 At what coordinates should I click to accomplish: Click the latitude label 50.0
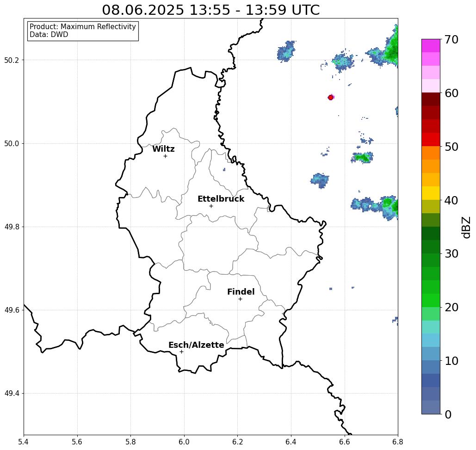(12, 143)
